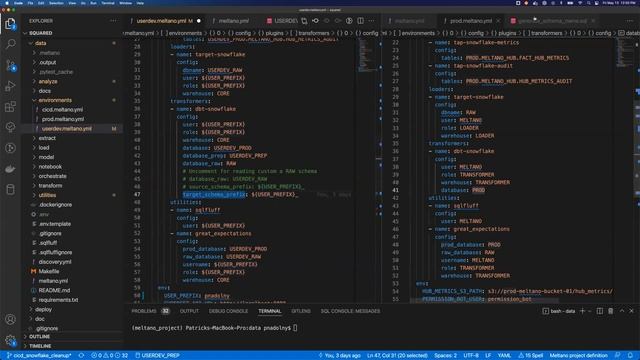Open the SQL CONSOLE: MESSAGES tab
640x360 pixels.
(x=350, y=311)
